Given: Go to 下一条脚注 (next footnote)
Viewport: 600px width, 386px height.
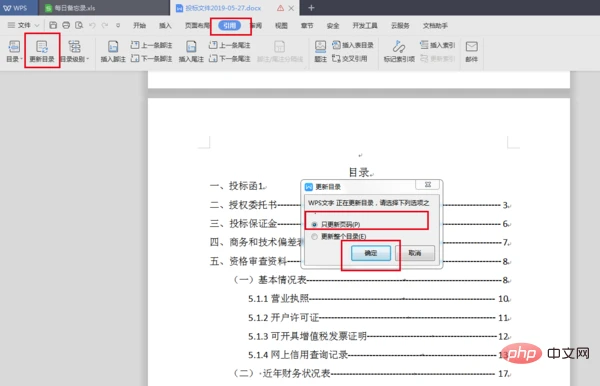Looking at the screenshot, I should (x=151, y=59).
